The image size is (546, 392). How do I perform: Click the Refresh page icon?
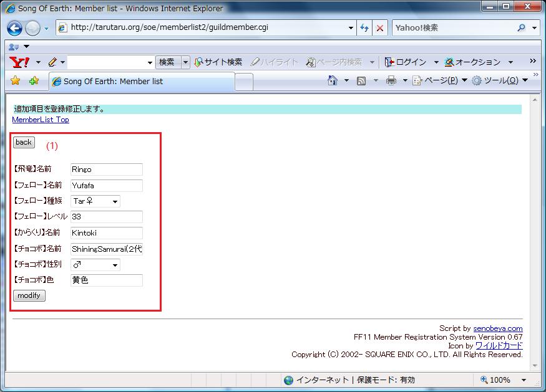click(365, 28)
